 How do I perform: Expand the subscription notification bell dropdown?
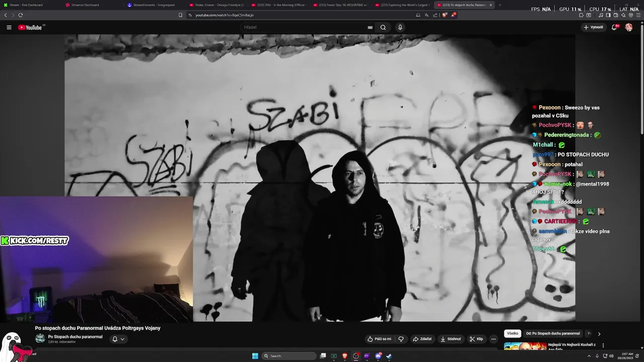118,339
